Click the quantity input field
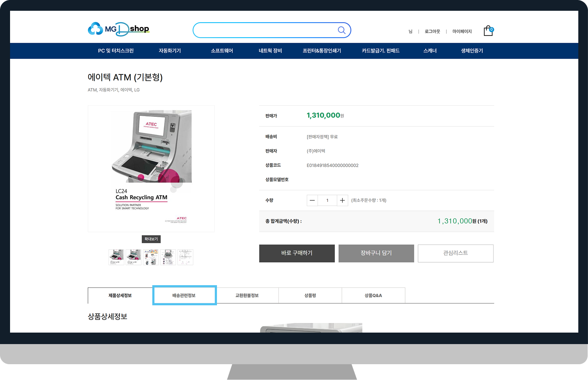 point(327,200)
